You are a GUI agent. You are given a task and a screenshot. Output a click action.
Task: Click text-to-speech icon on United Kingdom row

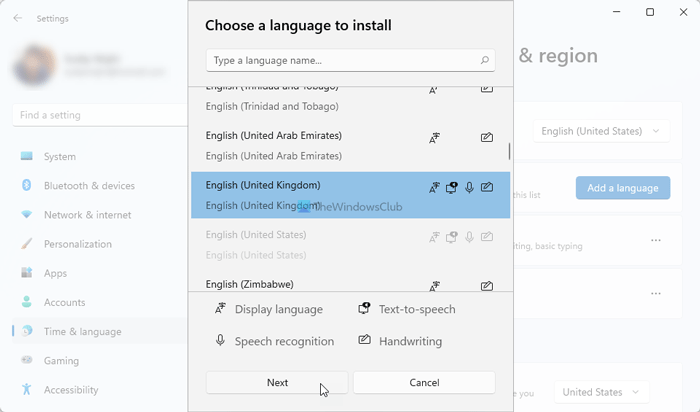click(x=452, y=187)
